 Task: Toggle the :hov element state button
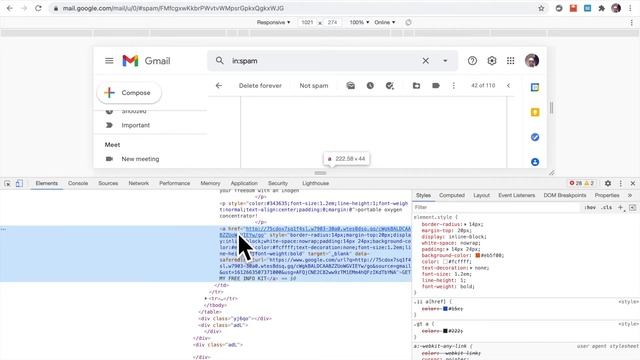(590, 207)
